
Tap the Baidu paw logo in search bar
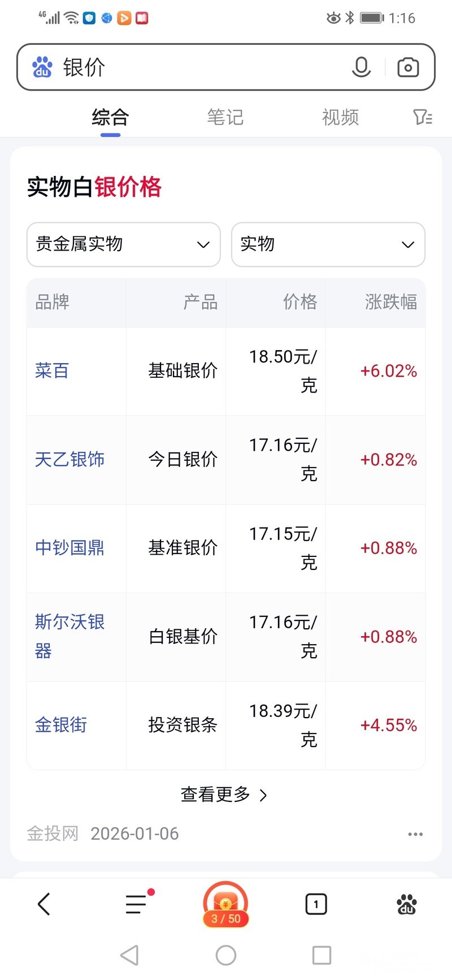42,67
